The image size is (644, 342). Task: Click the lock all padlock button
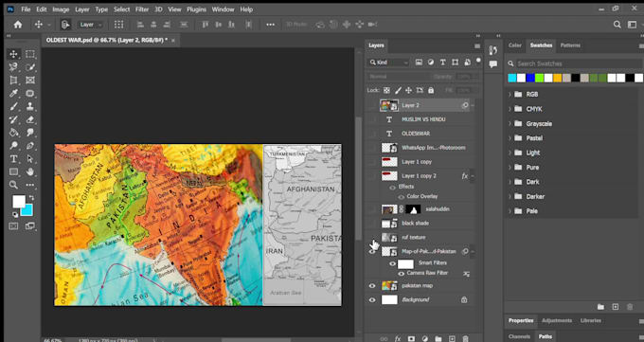431,90
